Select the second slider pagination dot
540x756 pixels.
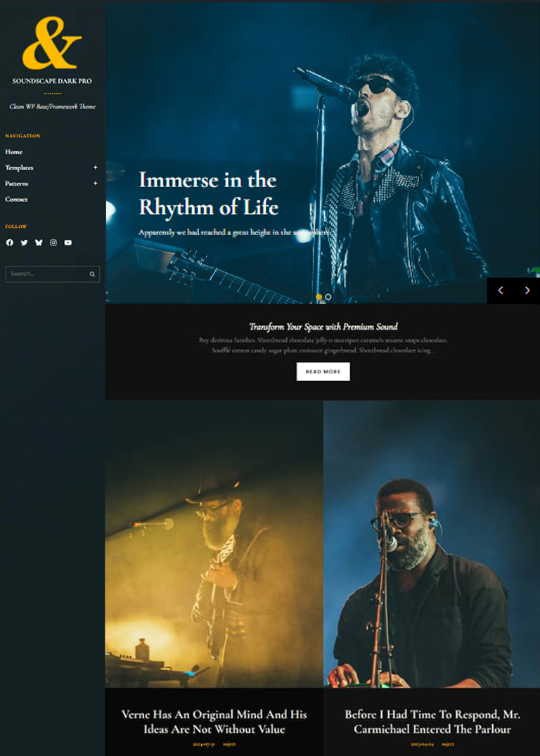coord(328,297)
